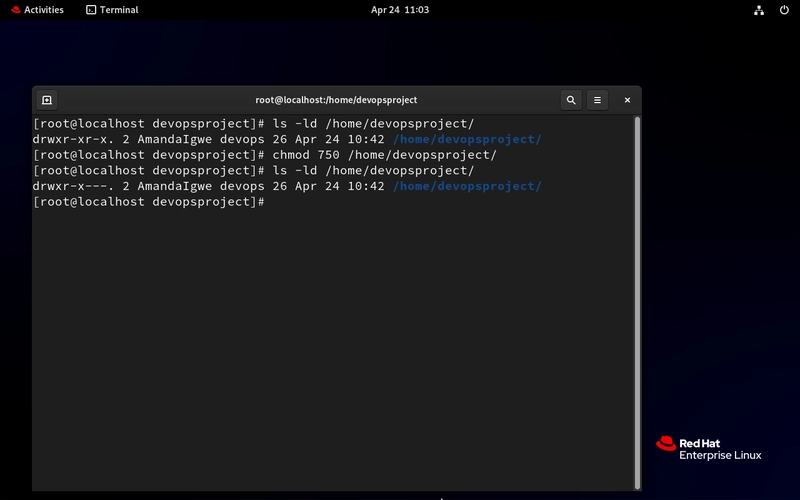
Task: Close the terminal window
Action: coord(627,100)
